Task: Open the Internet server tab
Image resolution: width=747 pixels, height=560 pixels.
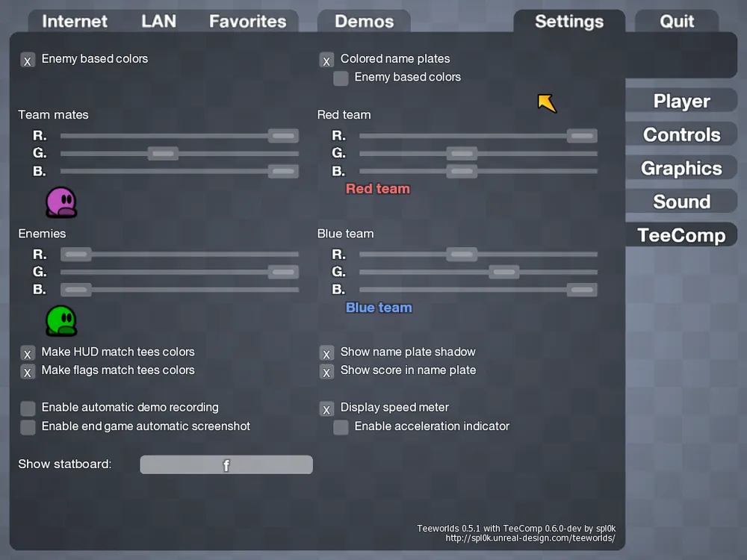Action: 75,21
